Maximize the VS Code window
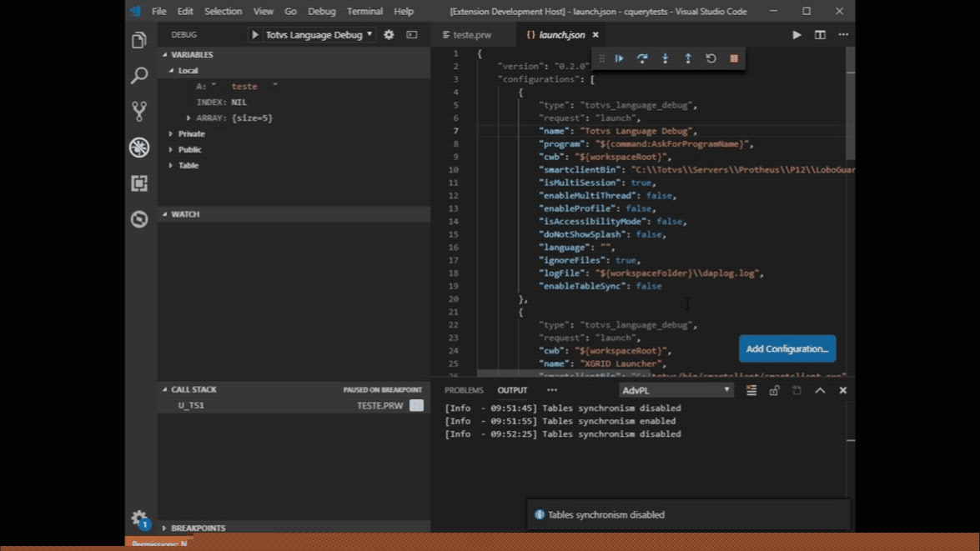Viewport: 980px width, 551px height. (807, 11)
